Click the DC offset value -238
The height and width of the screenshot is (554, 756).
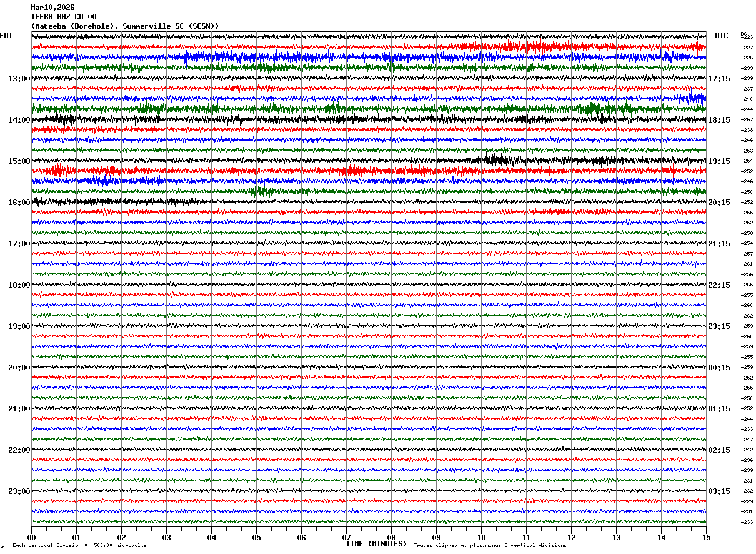click(747, 130)
